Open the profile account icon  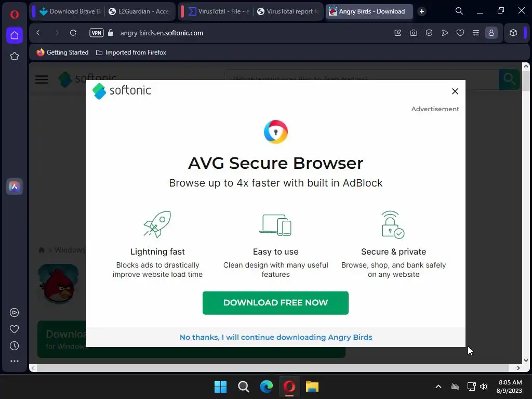(491, 33)
